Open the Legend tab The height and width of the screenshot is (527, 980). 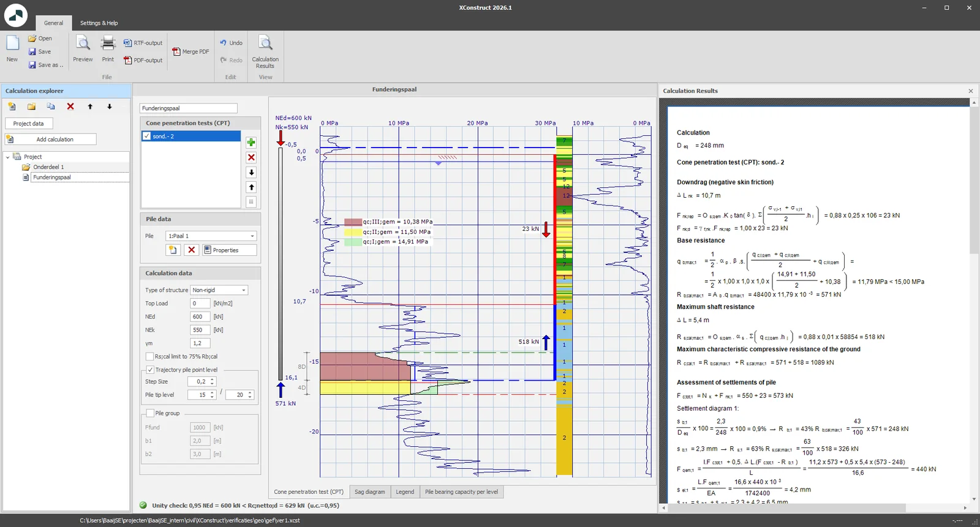coord(405,491)
